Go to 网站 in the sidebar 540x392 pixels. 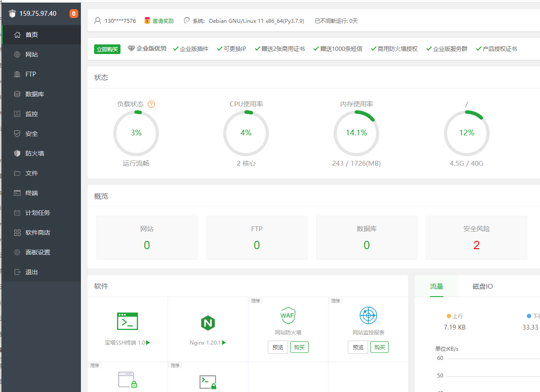[x=41, y=54]
